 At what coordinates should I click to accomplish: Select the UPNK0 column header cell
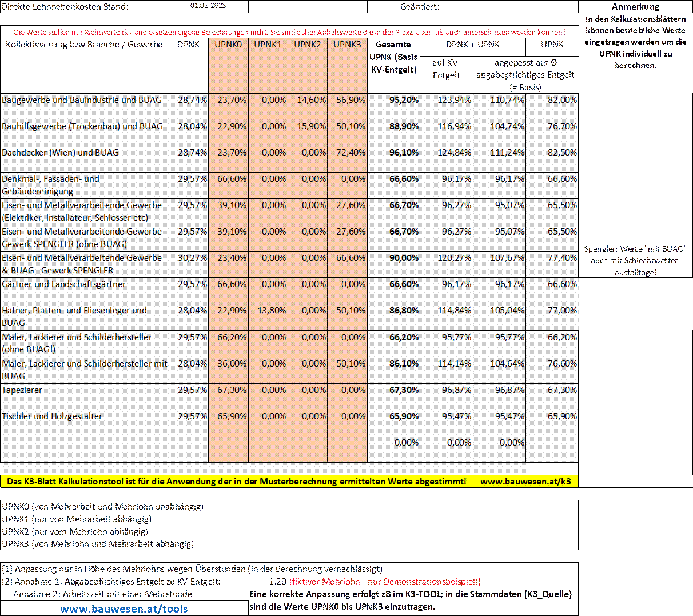(x=228, y=45)
